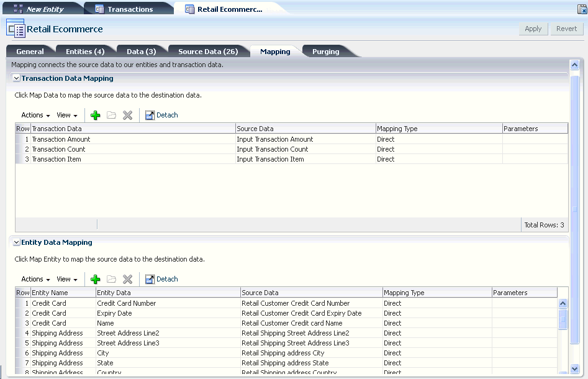
Task: Detach the Entity Data Mapping table
Action: pos(161,279)
